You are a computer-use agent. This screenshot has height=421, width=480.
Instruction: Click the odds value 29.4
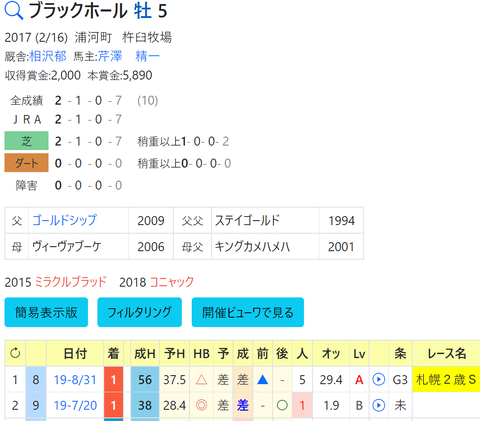pos(331,379)
